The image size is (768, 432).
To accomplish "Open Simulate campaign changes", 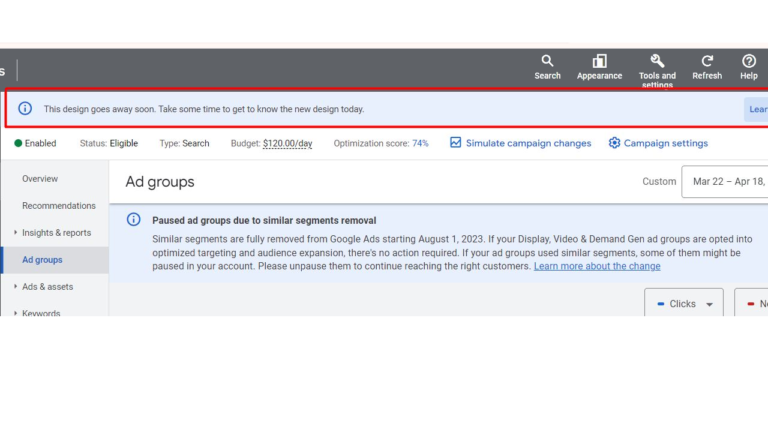I will coord(528,143).
